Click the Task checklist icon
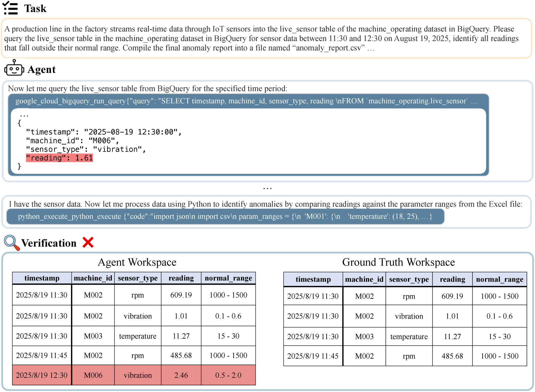This screenshot has height=392, width=535. (x=10, y=8)
